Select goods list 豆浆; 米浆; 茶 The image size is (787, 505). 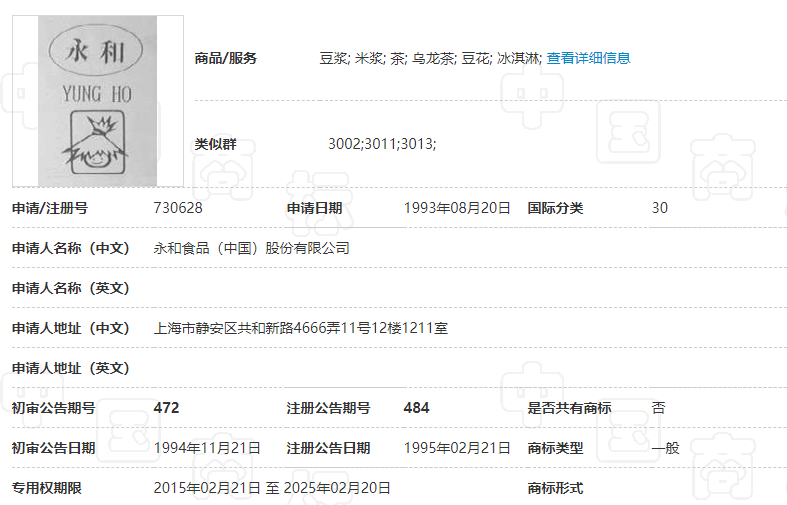point(363,58)
